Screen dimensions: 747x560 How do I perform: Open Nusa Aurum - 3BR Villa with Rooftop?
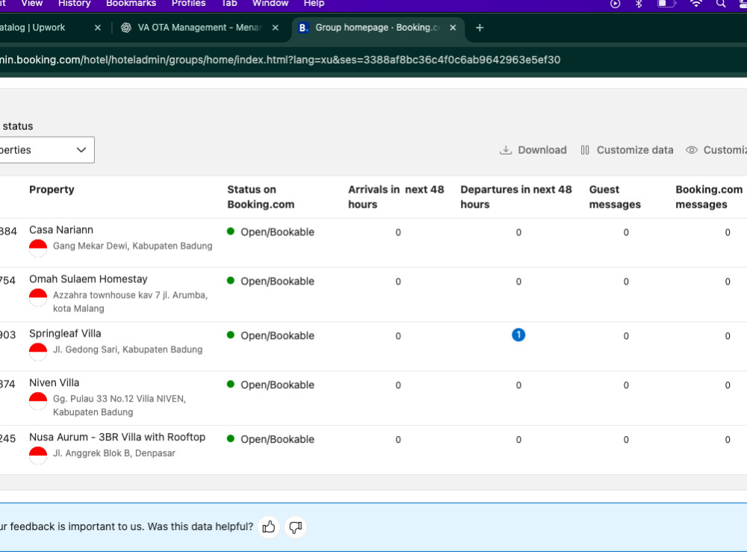117,437
